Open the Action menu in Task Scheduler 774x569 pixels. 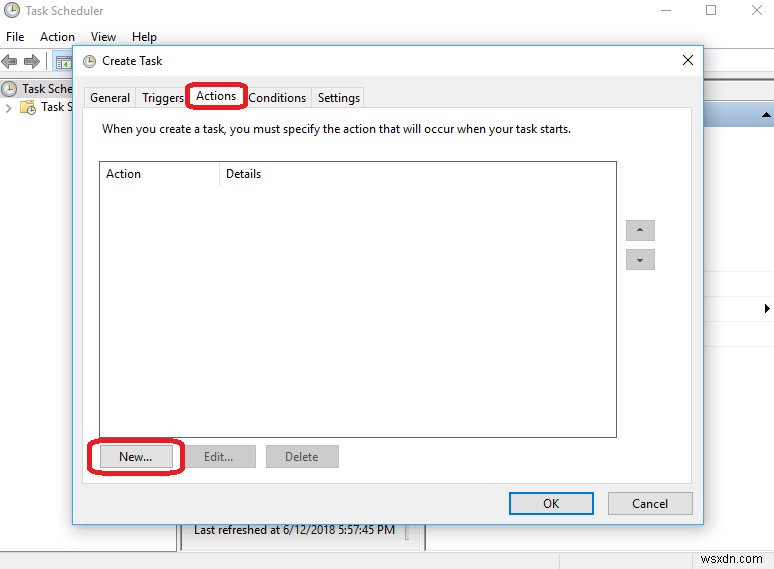(57, 37)
